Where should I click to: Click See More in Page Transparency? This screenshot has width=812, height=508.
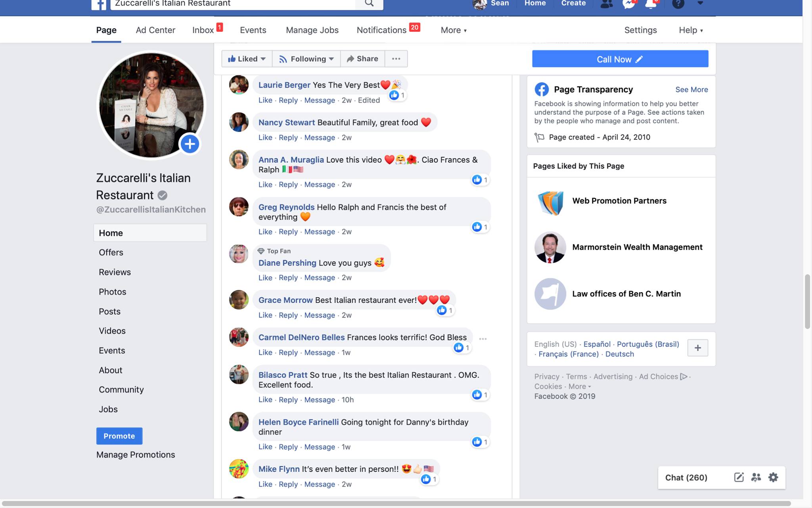tap(691, 90)
